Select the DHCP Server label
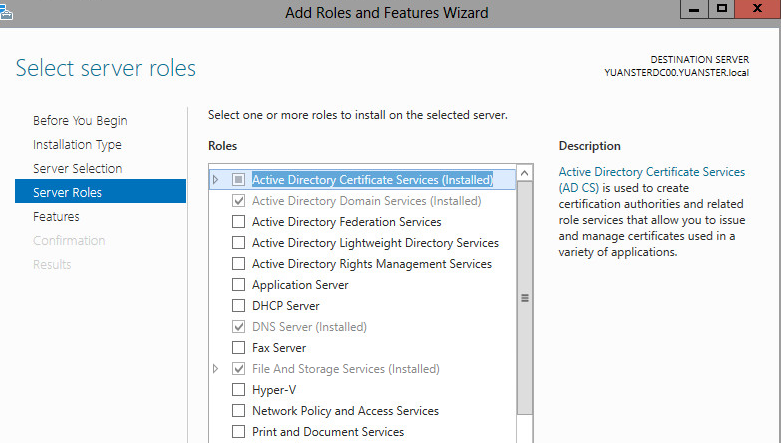Viewport: 781px width, 443px height. (x=285, y=305)
